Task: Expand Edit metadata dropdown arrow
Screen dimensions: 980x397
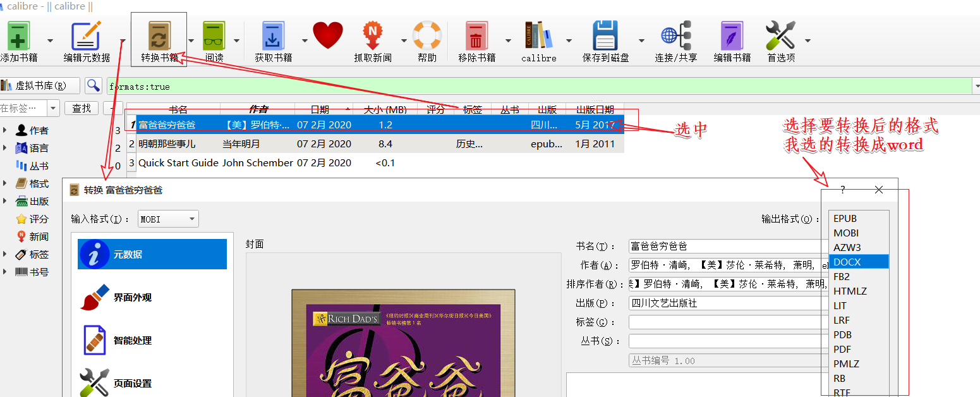Action: click(x=123, y=40)
